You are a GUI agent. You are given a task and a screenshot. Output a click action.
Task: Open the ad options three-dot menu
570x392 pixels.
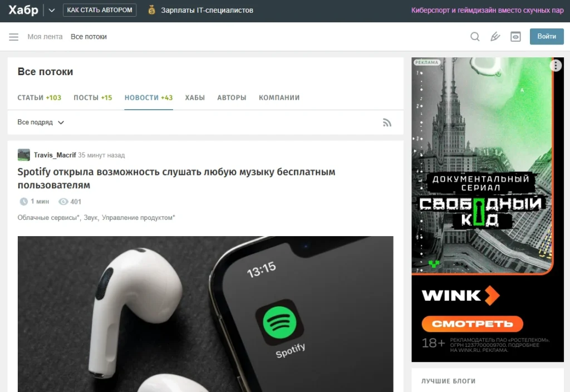pyautogui.click(x=556, y=66)
